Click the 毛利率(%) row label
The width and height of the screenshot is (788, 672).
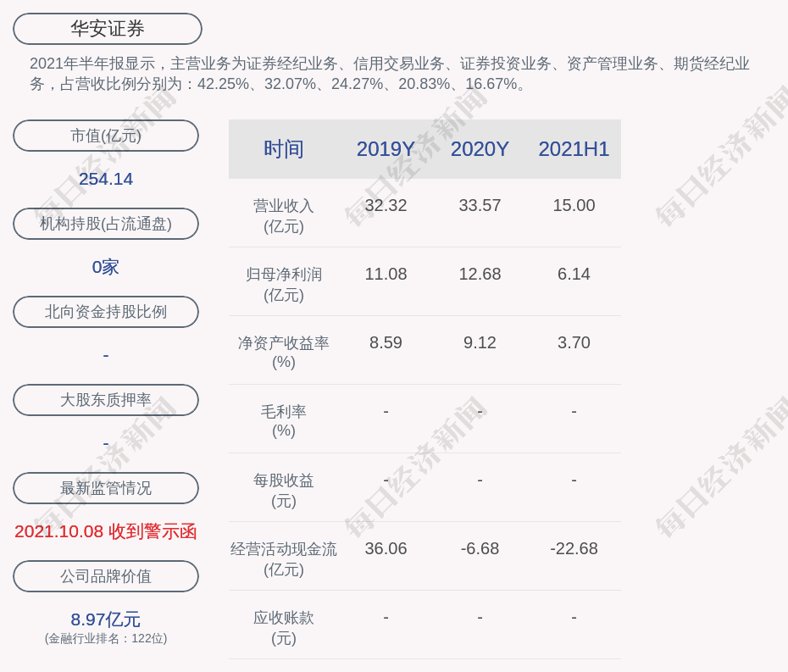pos(284,421)
